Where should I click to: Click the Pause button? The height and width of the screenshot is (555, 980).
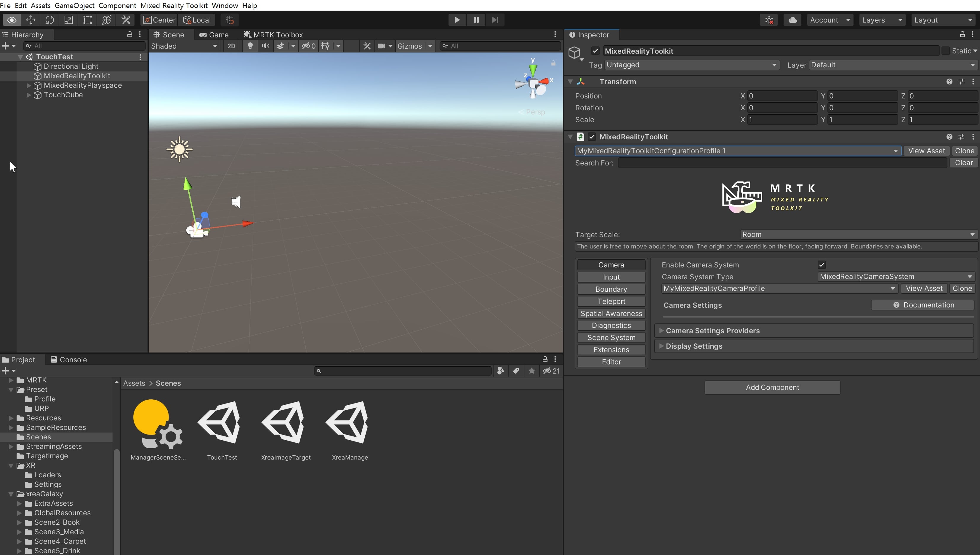(476, 20)
